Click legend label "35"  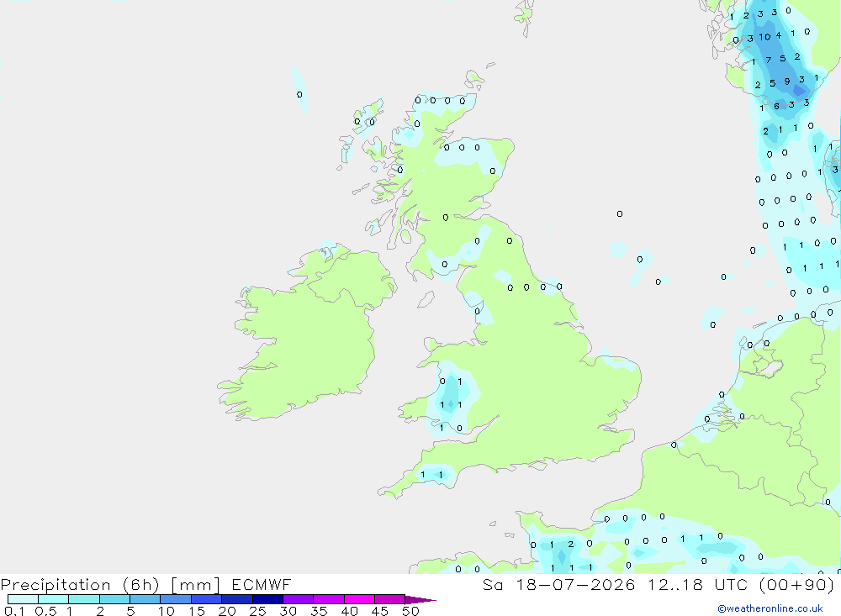tap(319, 611)
